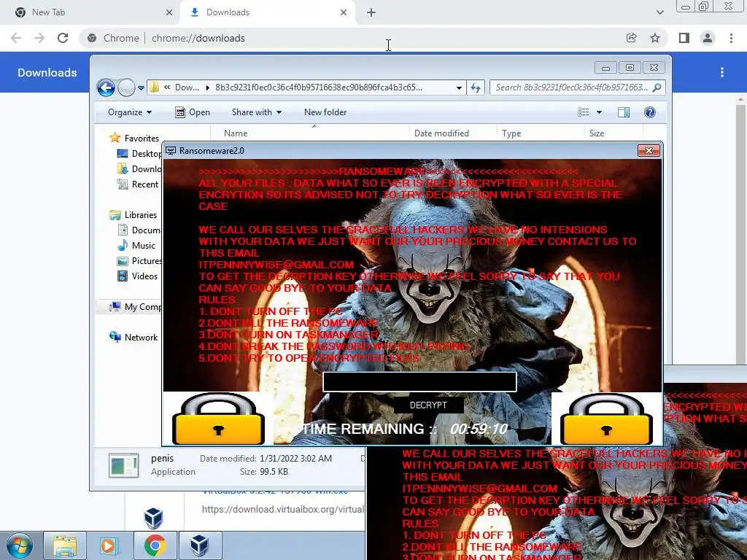Bookmark this page with star icon
This screenshot has height=560, width=747.
point(655,38)
